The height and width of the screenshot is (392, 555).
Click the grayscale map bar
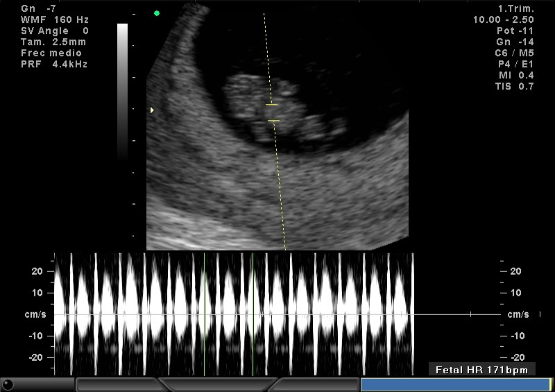point(122,90)
